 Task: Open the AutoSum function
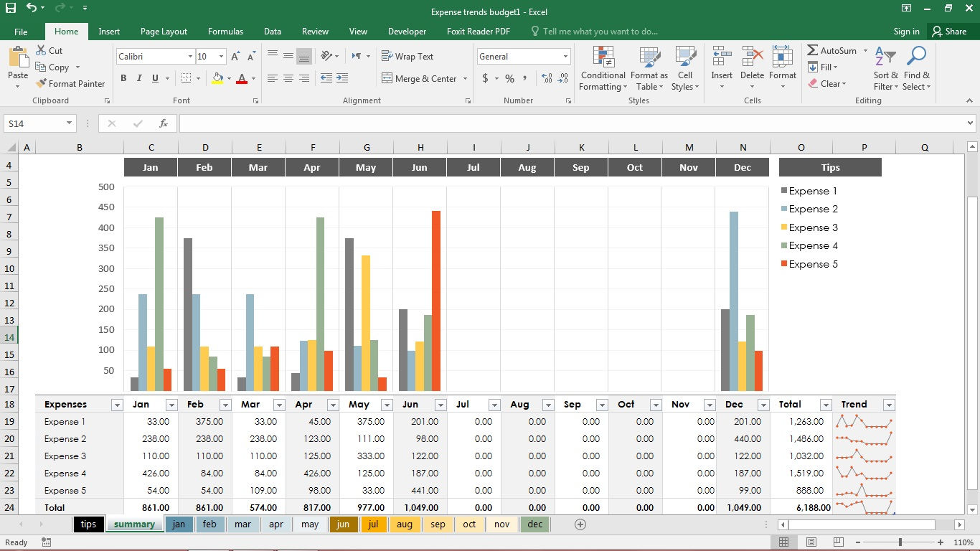tap(832, 50)
